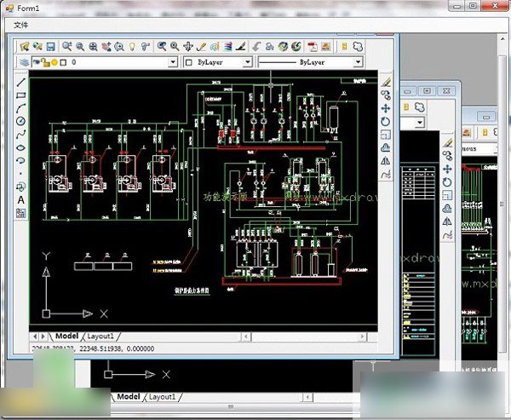511x420 pixels.
Task: Switch to the front window's Layout1 tab
Action: (x=100, y=336)
